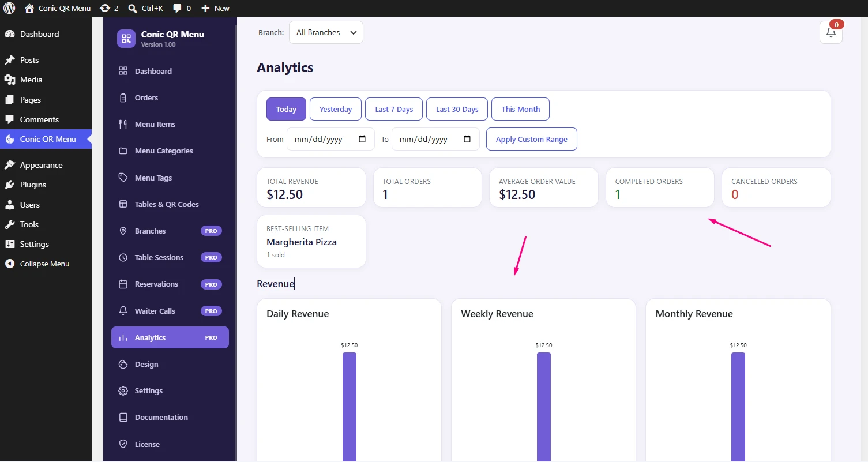Click the Waiter Calls bell icon

[123, 311]
